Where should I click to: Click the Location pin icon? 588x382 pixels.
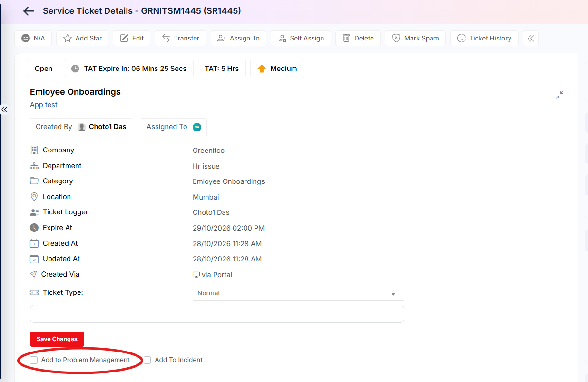(x=34, y=197)
